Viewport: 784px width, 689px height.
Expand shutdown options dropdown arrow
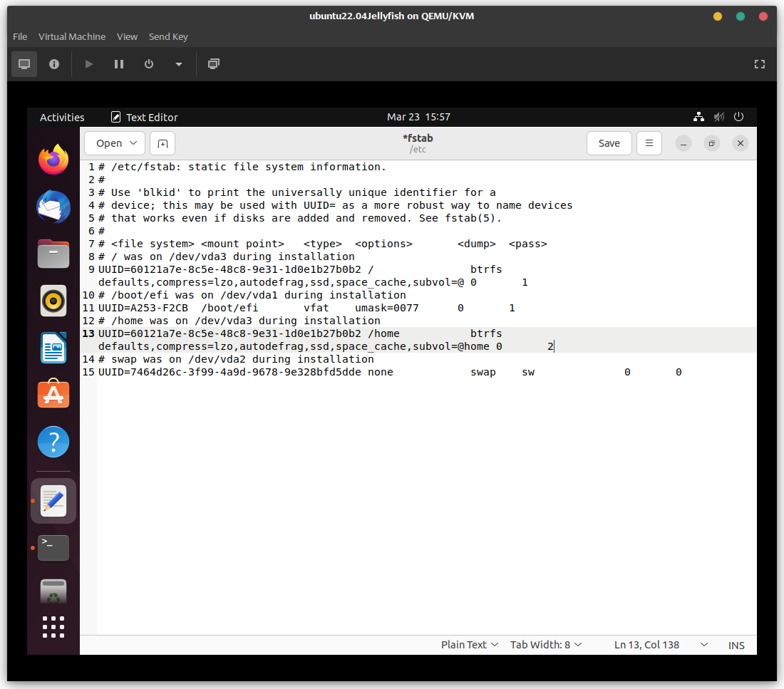[x=178, y=64]
